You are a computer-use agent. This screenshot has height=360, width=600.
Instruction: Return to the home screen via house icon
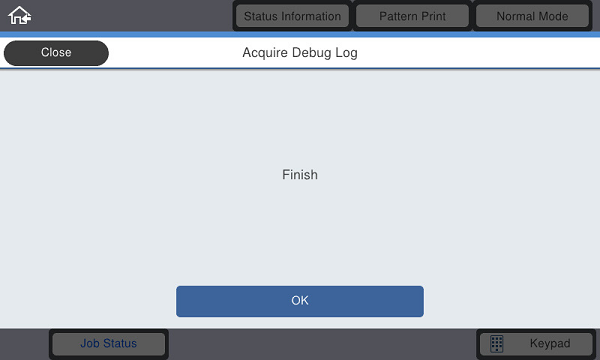(x=20, y=16)
